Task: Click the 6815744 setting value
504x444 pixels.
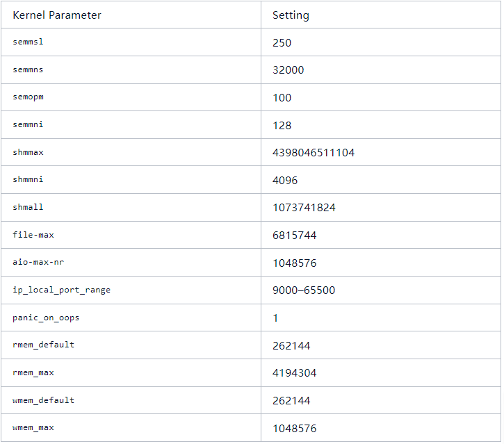Action: [x=294, y=236]
